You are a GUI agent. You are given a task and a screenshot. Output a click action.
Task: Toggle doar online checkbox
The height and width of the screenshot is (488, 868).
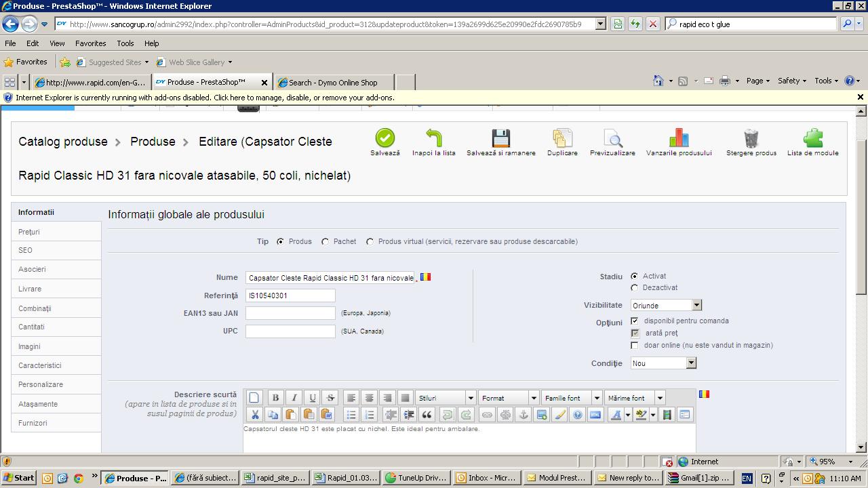[x=634, y=345]
